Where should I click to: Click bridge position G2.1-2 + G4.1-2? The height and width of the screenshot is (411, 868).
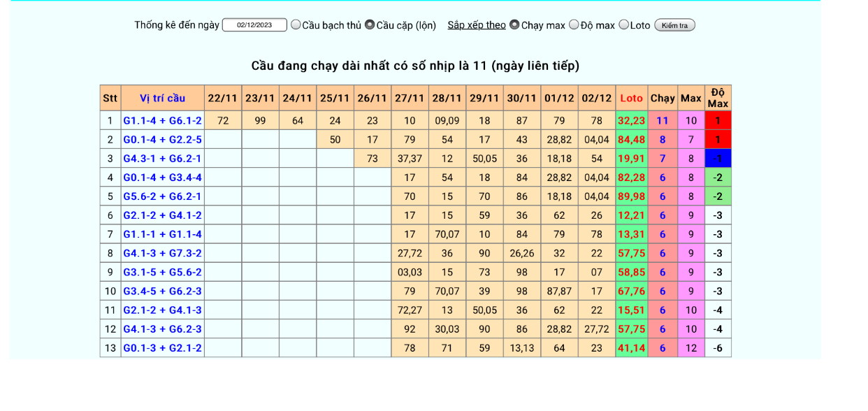(162, 215)
